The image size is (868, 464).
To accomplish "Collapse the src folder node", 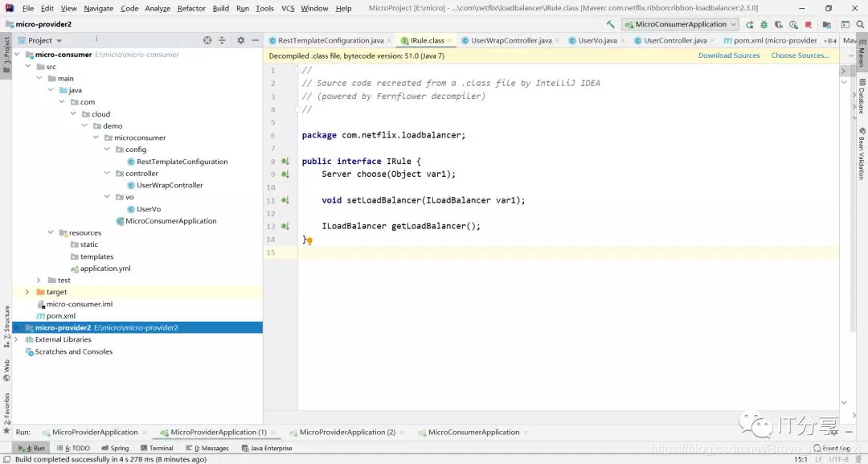I will pyautogui.click(x=28, y=67).
